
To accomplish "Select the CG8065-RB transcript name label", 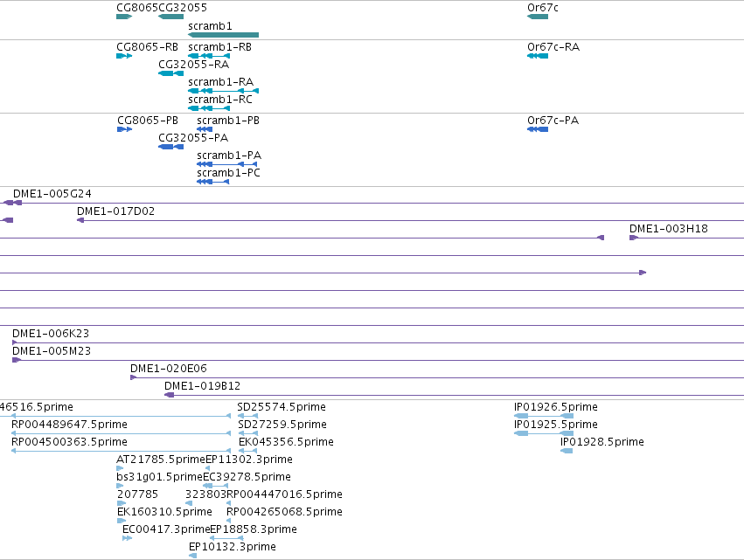I will click(147, 47).
